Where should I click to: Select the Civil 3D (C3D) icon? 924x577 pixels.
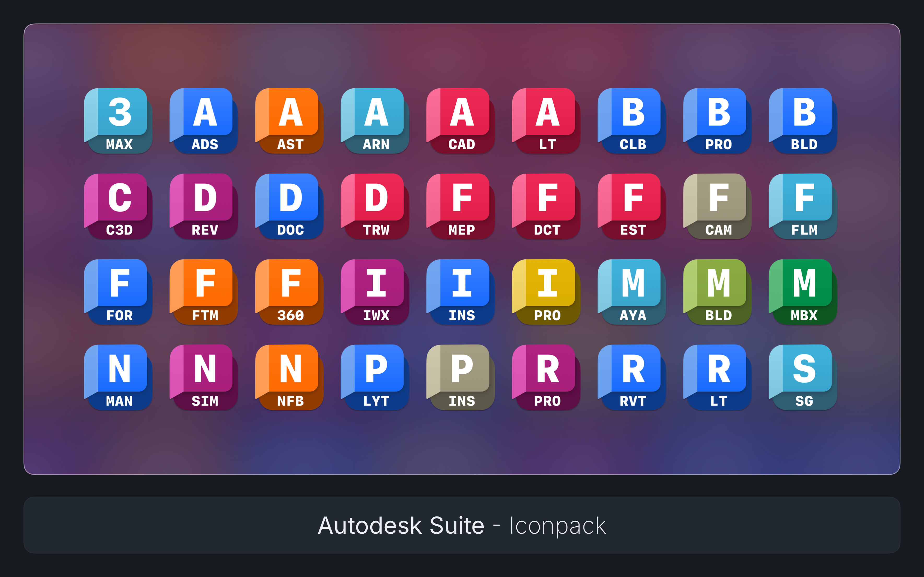click(118, 206)
